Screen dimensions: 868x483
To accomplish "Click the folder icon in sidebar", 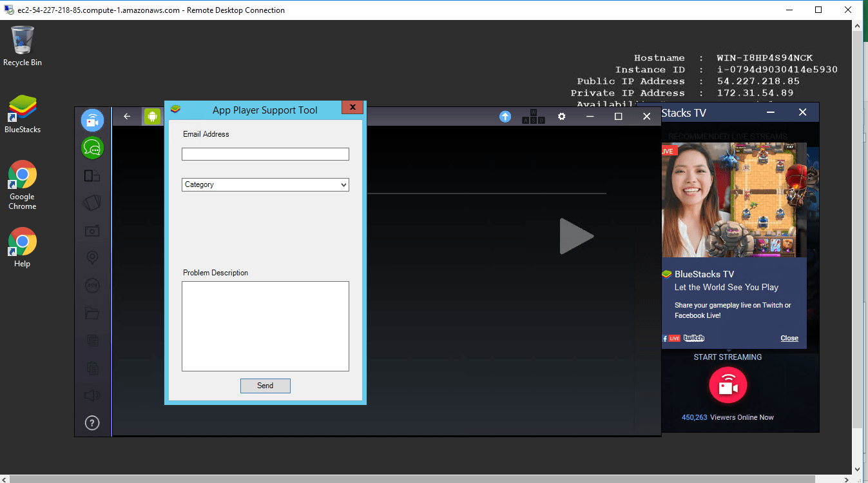I will click(92, 313).
